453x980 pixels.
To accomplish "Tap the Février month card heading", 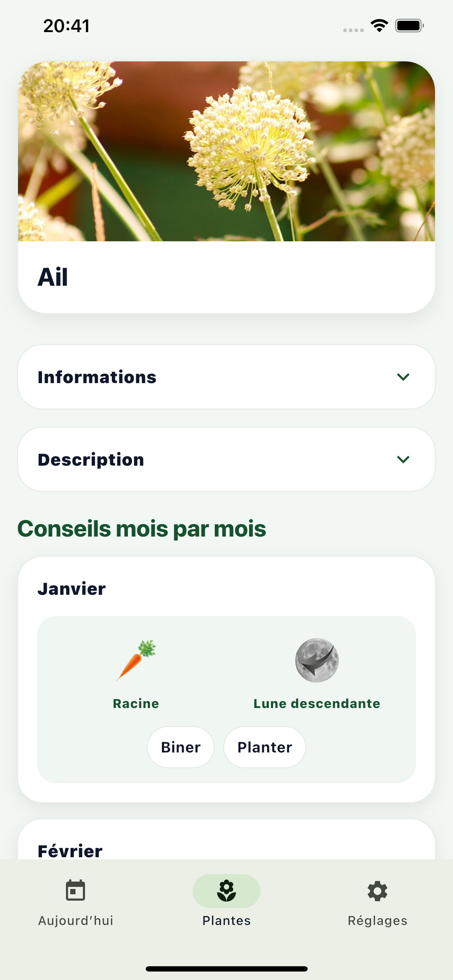I will (70, 851).
